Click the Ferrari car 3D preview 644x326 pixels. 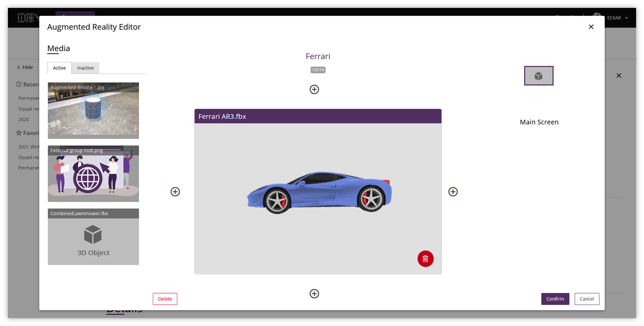(319, 192)
